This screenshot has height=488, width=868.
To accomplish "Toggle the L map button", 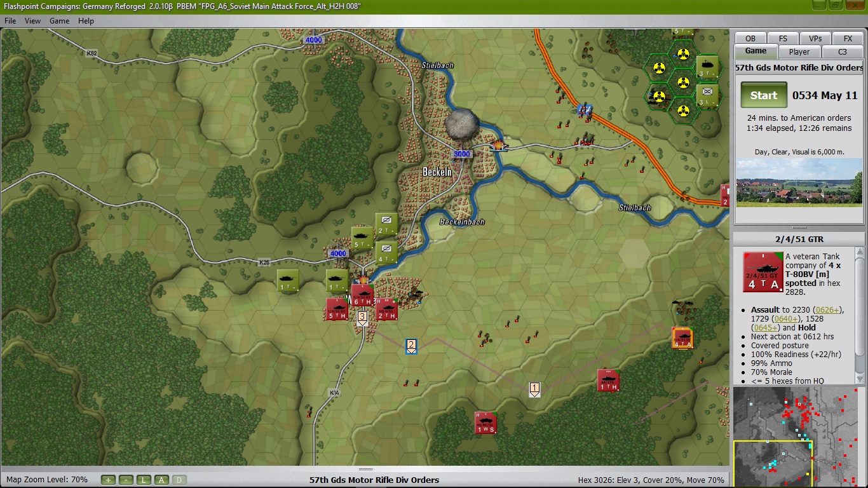I will click(144, 480).
